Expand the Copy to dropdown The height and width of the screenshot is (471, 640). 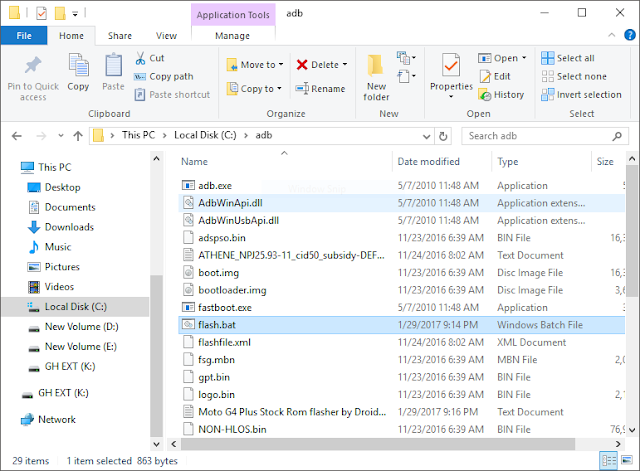(279, 89)
